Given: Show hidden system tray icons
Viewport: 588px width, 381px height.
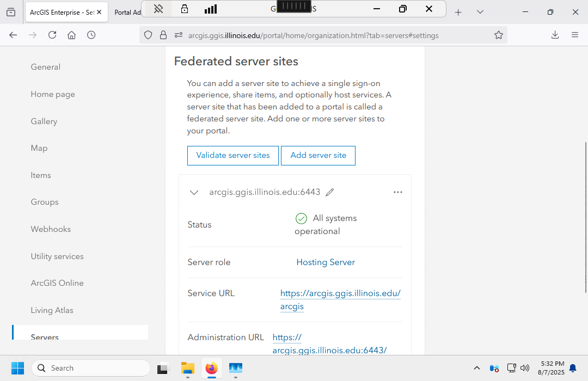Looking at the screenshot, I should point(477,368).
